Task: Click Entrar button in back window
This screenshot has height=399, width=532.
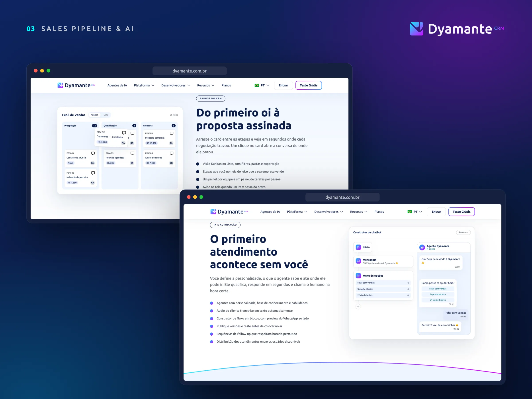Action: [283, 85]
